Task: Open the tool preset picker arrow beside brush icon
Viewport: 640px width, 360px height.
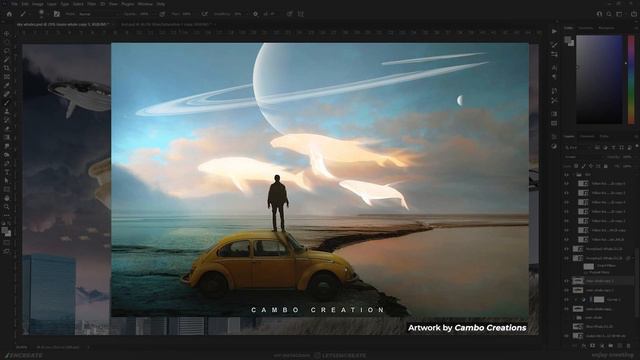Action: pyautogui.click(x=29, y=14)
